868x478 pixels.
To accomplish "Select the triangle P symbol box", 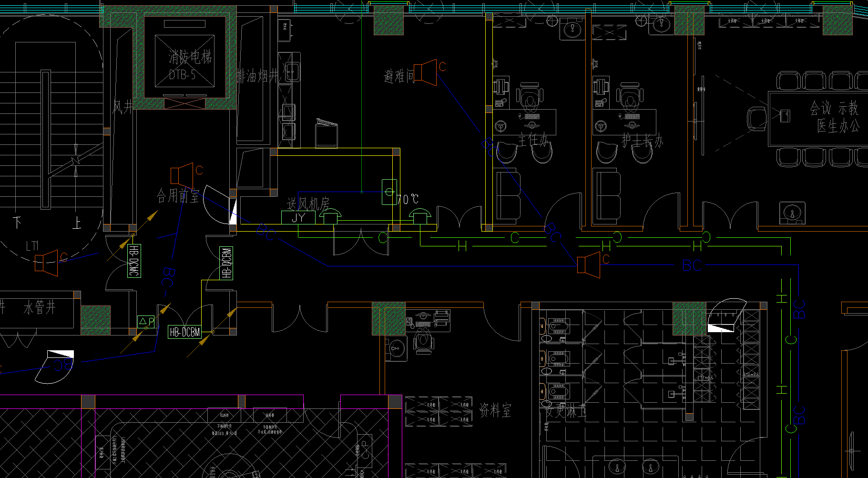I will pyautogui.click(x=146, y=322).
